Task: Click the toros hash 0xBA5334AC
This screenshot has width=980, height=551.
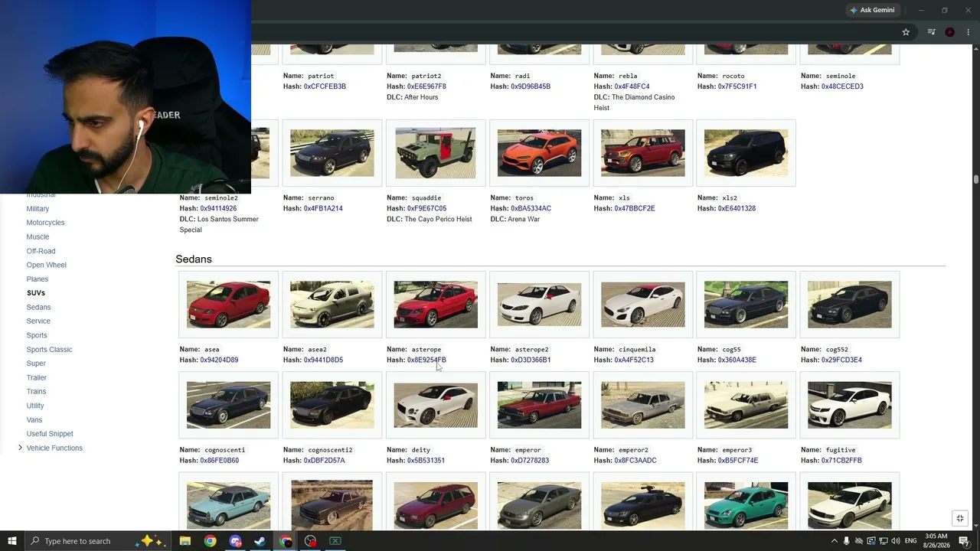Action: click(531, 208)
